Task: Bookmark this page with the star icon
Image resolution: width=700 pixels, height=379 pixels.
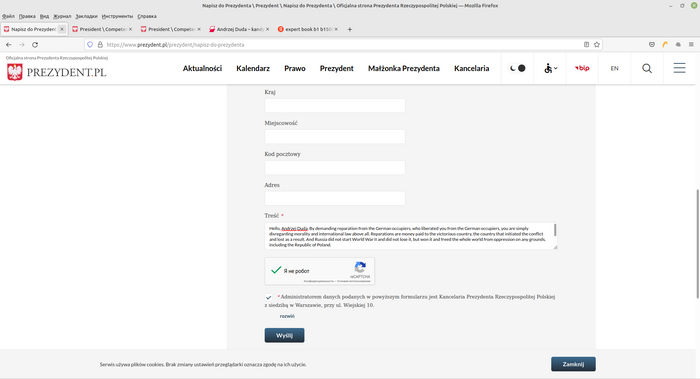Action: [597, 45]
